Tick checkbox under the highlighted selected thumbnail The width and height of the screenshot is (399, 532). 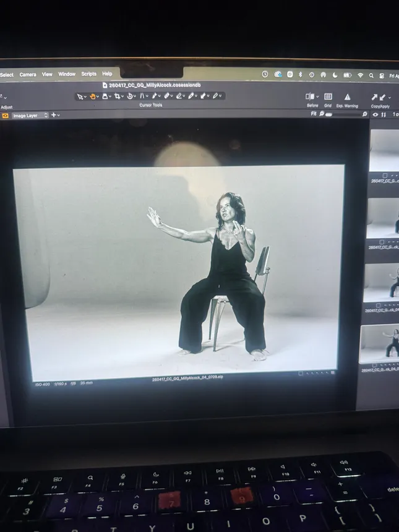(x=374, y=365)
